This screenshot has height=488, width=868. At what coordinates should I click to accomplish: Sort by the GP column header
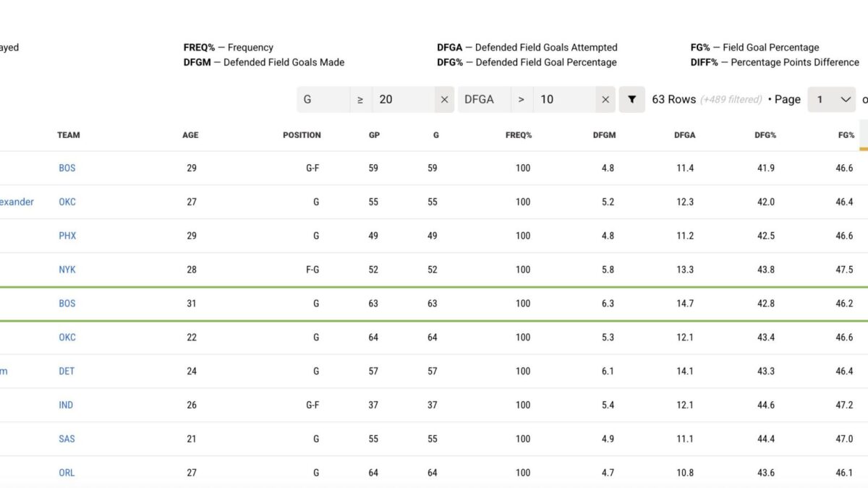click(374, 135)
